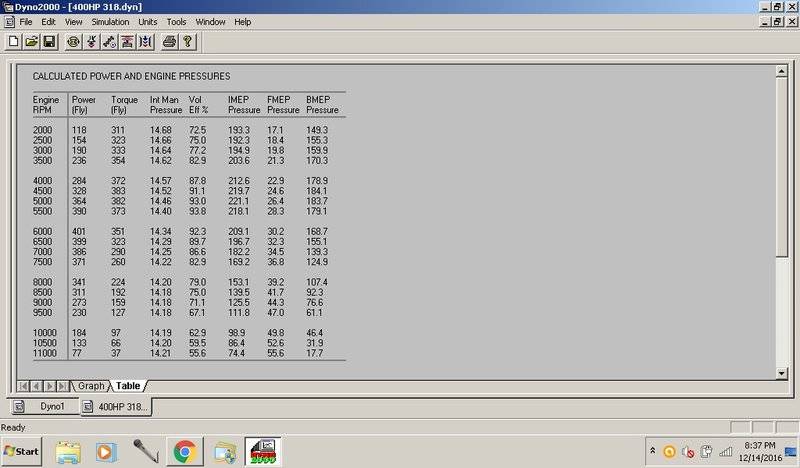Click the Save floppy disk icon
This screenshot has width=800, height=468.
click(x=49, y=42)
